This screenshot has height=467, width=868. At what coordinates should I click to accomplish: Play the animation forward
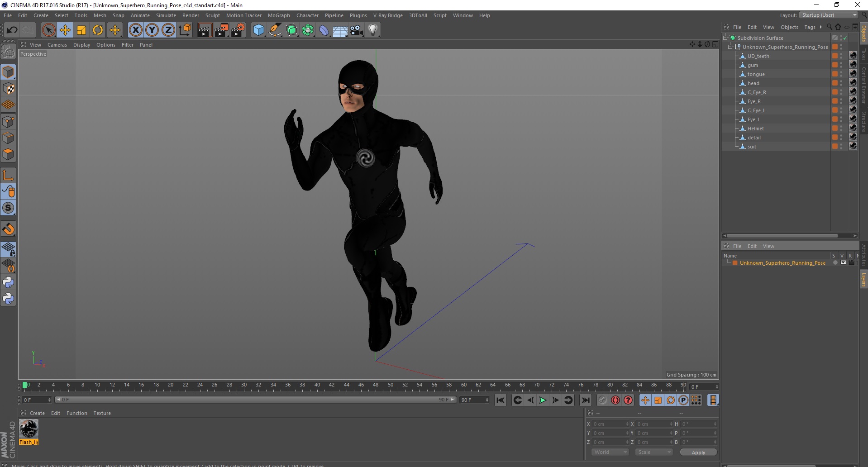[543, 400]
